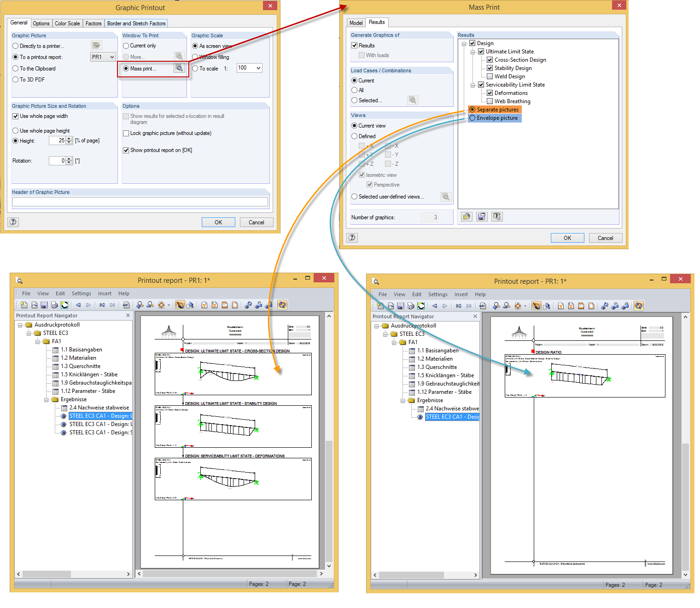The image size is (700, 608).
Task: Click the help icon in Mass Print dialog
Action: [352, 238]
